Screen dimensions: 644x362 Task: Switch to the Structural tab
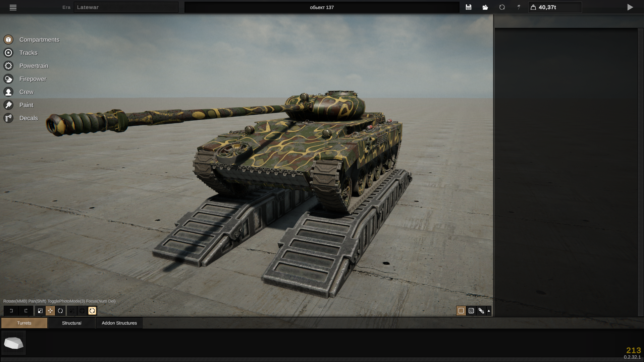tap(71, 323)
